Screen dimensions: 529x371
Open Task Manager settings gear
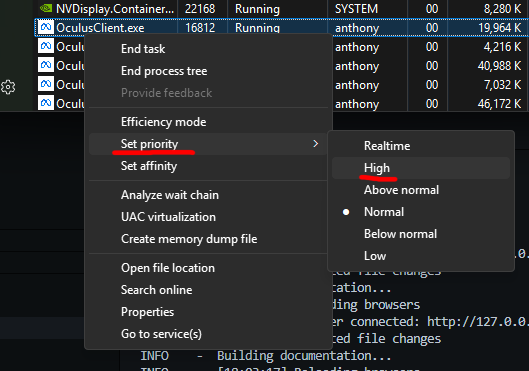(8, 87)
